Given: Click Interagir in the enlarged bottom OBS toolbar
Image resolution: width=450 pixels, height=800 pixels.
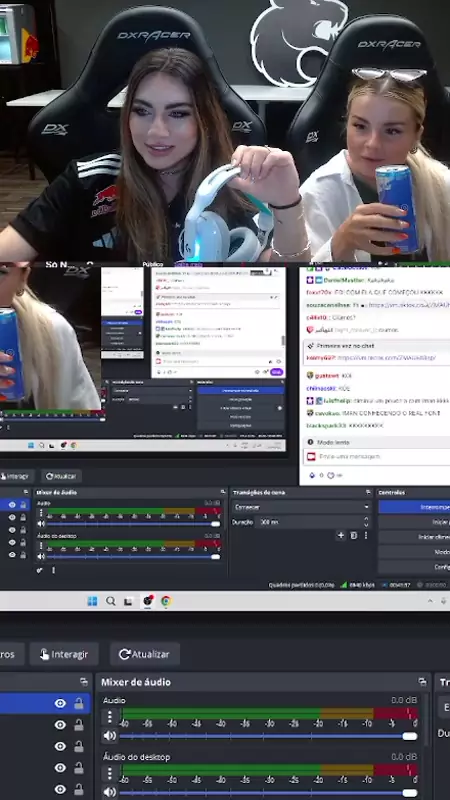Looking at the screenshot, I should pyautogui.click(x=64, y=654).
